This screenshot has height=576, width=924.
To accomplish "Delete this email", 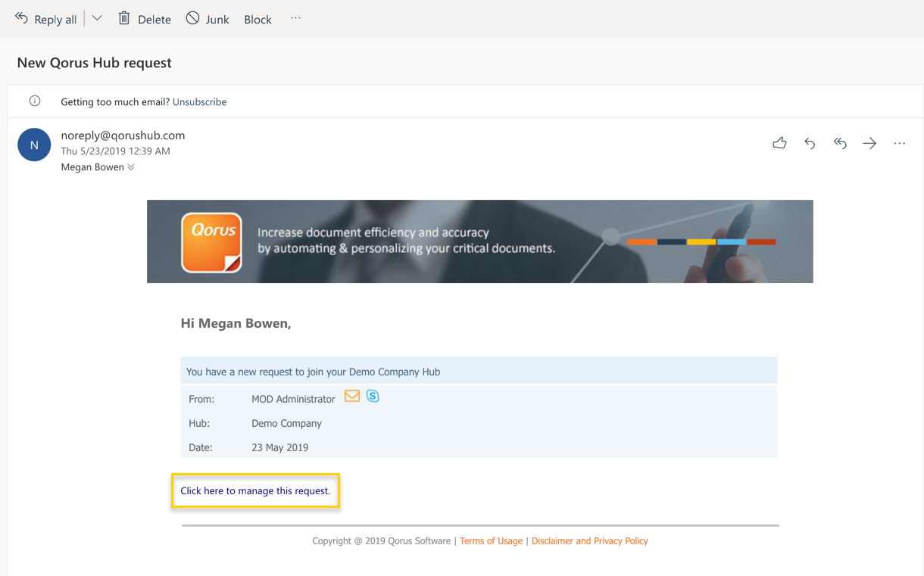I will [145, 19].
